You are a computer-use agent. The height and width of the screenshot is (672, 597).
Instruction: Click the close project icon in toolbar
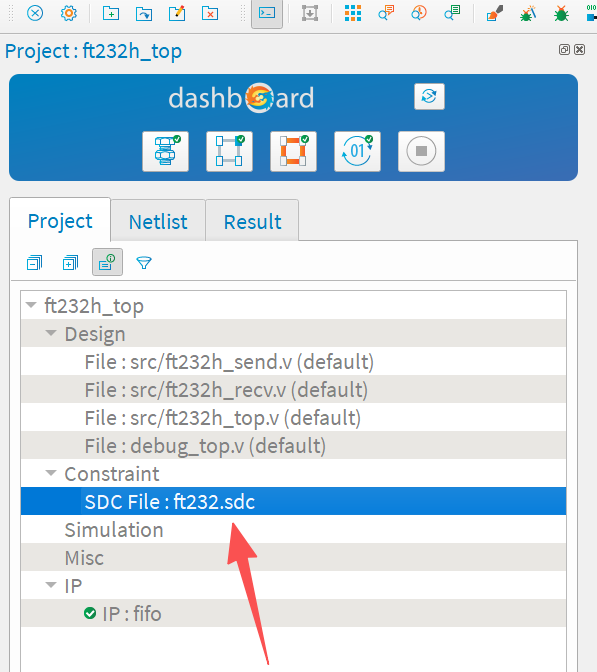point(35,13)
